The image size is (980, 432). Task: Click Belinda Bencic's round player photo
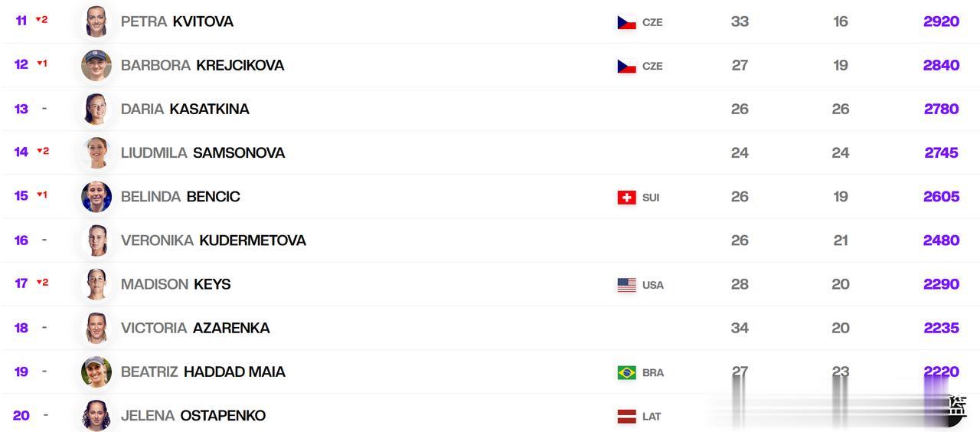pyautogui.click(x=96, y=197)
